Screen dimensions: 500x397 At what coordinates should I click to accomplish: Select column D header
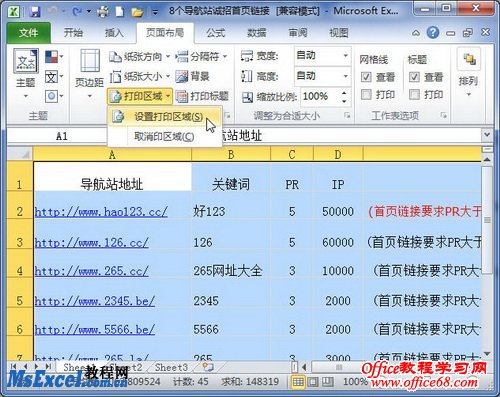pos(338,155)
